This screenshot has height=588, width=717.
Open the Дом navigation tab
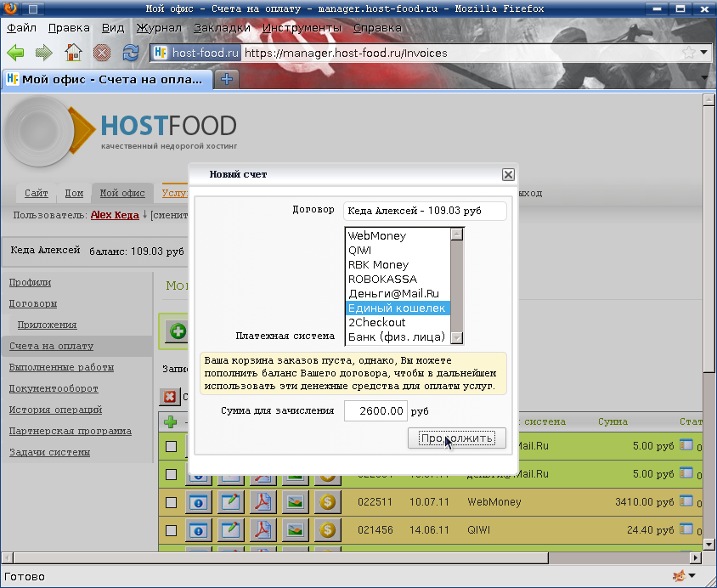[74, 193]
